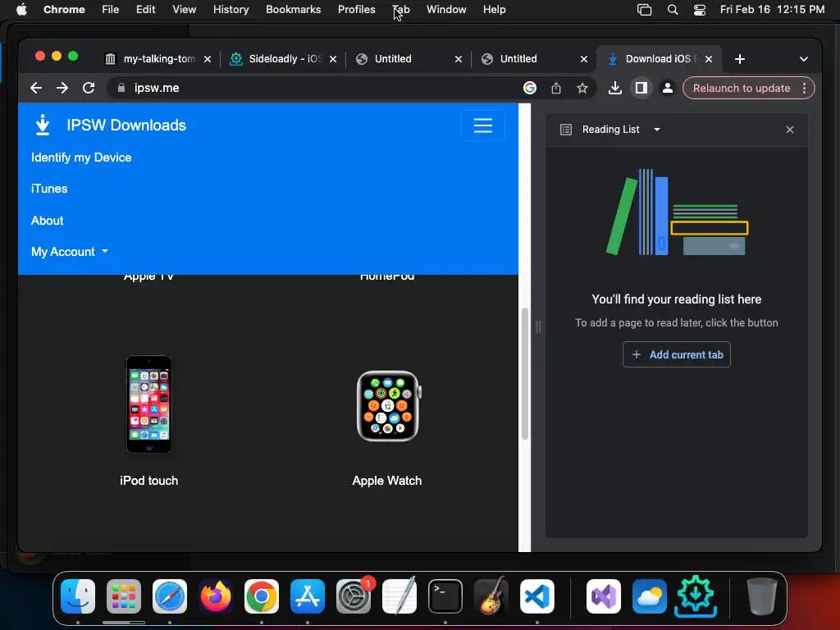Go back to the previous page

[x=36, y=88]
